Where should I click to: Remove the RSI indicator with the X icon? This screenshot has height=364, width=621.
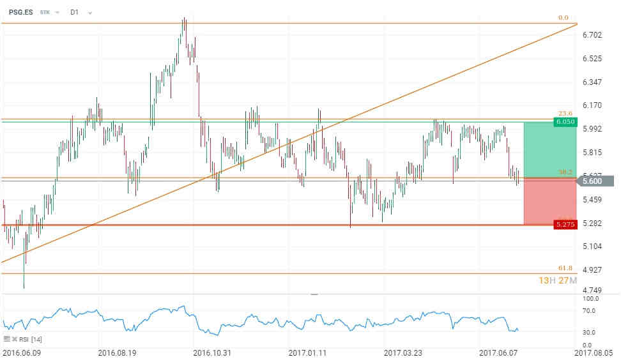click(13, 339)
